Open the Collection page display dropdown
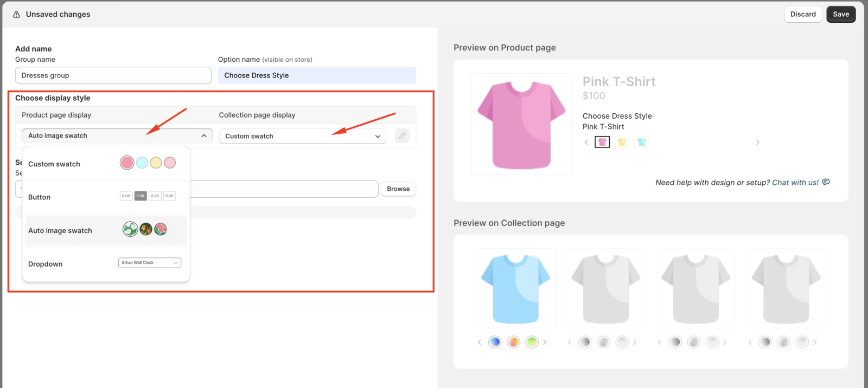Viewport: 868px width, 388px height. pyautogui.click(x=303, y=136)
